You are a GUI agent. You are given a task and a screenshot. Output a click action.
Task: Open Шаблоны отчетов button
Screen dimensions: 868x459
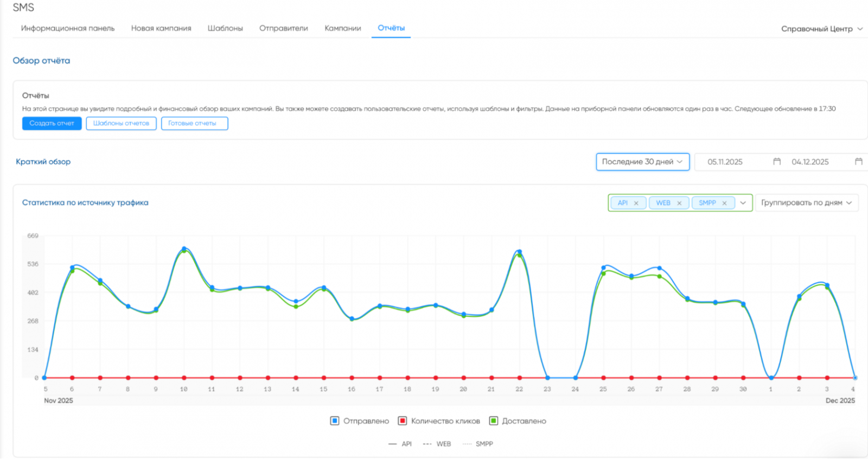(x=122, y=123)
